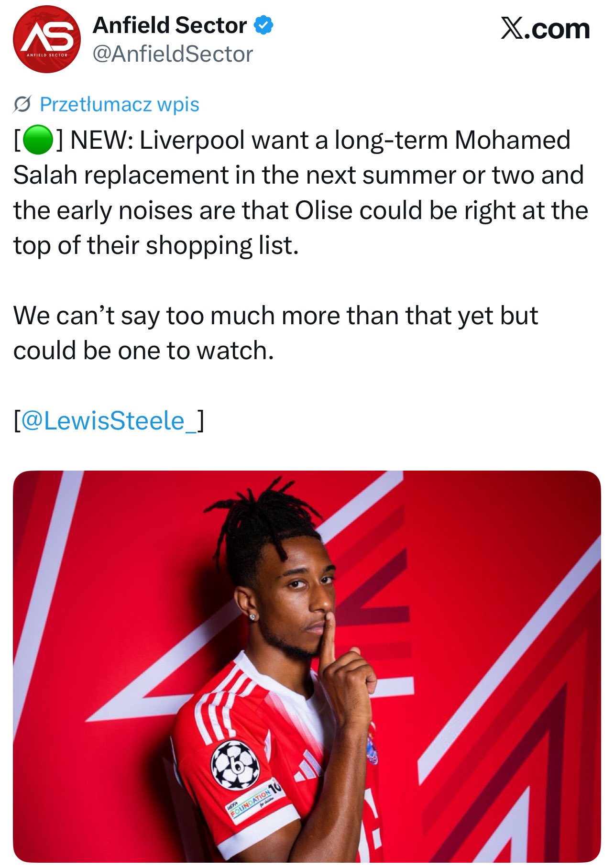Click the green circle emoji in tweet
This screenshot has height=868, width=614.
(x=38, y=140)
